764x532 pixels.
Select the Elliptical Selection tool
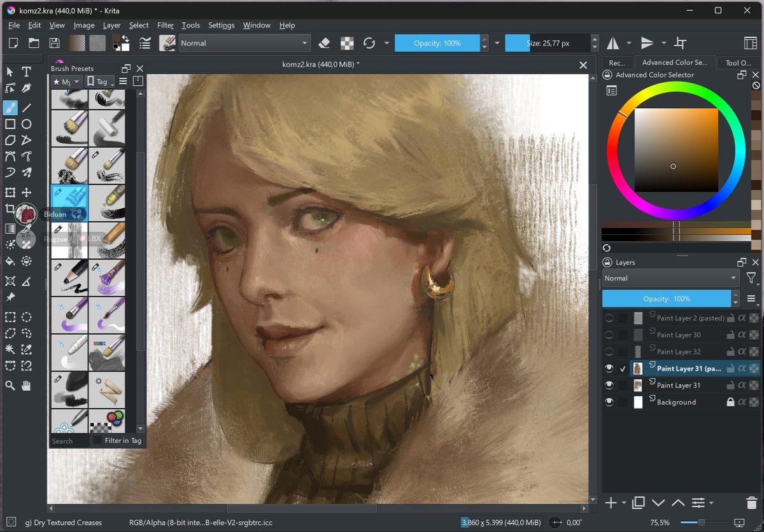point(26,317)
